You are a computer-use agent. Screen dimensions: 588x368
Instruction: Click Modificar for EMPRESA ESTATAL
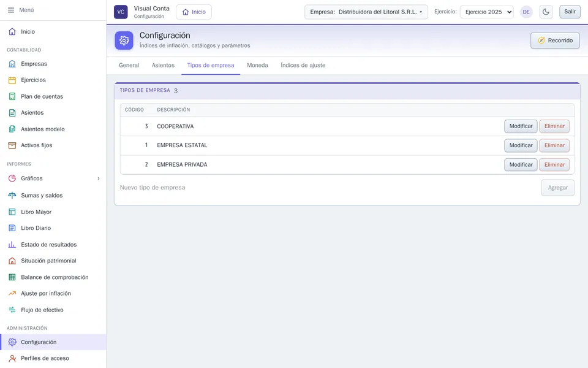[521, 145]
